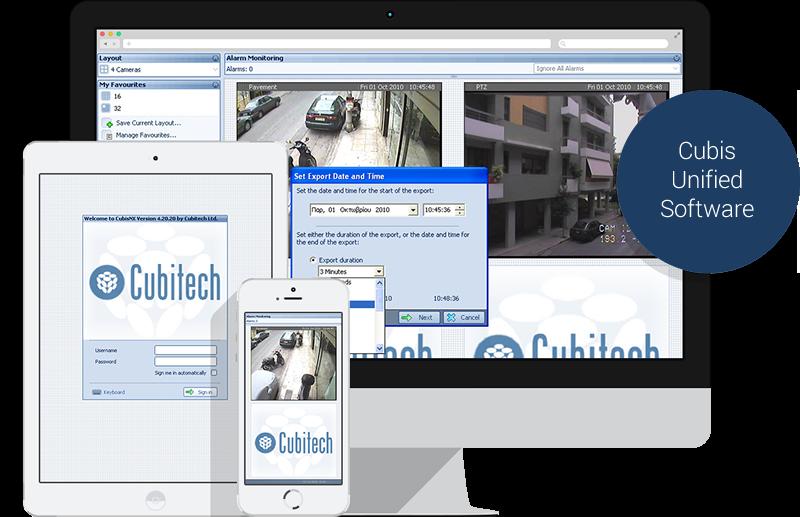Click the magnifier icon in the browser search box
Screen dimensions: 800x517
pyautogui.click(x=563, y=44)
